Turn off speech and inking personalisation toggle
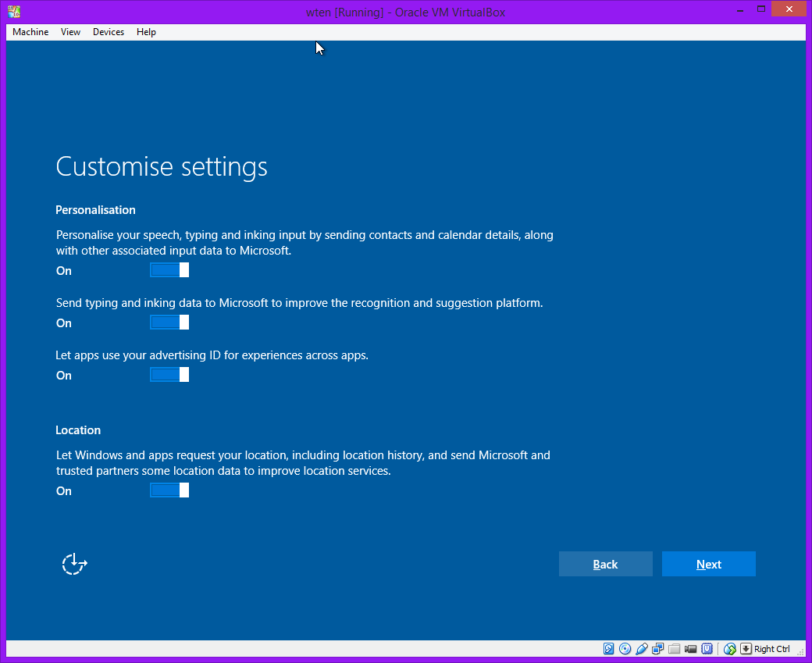812x663 pixels. [169, 270]
